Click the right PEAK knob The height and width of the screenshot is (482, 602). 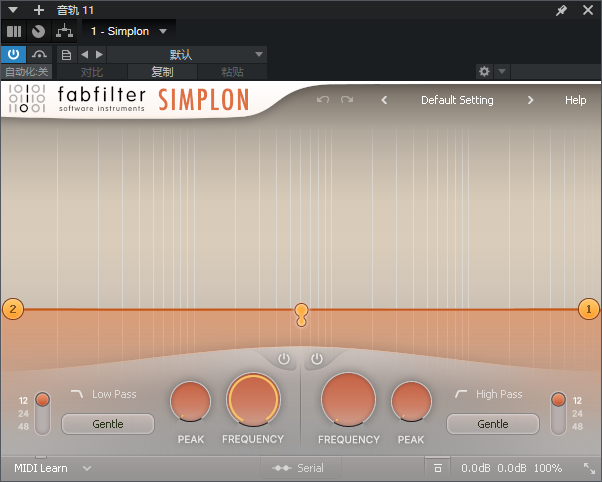411,402
